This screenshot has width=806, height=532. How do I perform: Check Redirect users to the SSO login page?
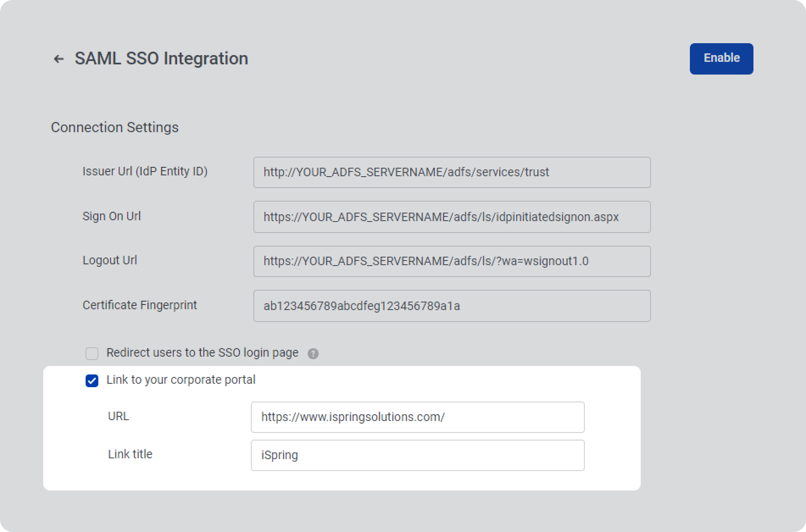pyautogui.click(x=92, y=353)
